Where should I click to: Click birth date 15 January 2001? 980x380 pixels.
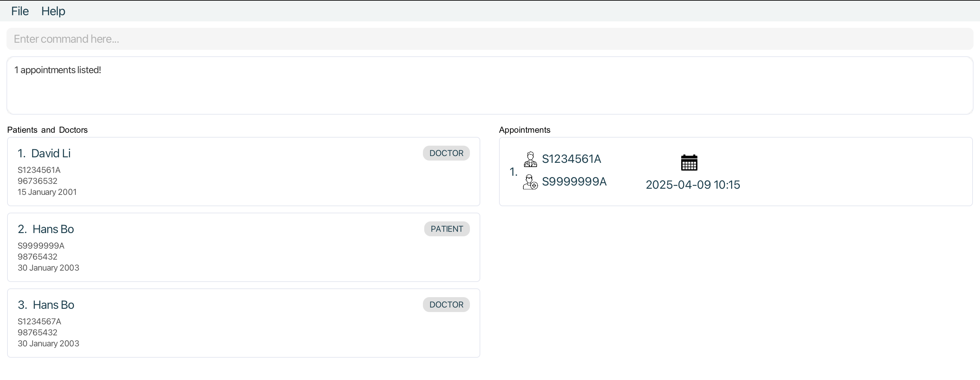[x=47, y=192]
